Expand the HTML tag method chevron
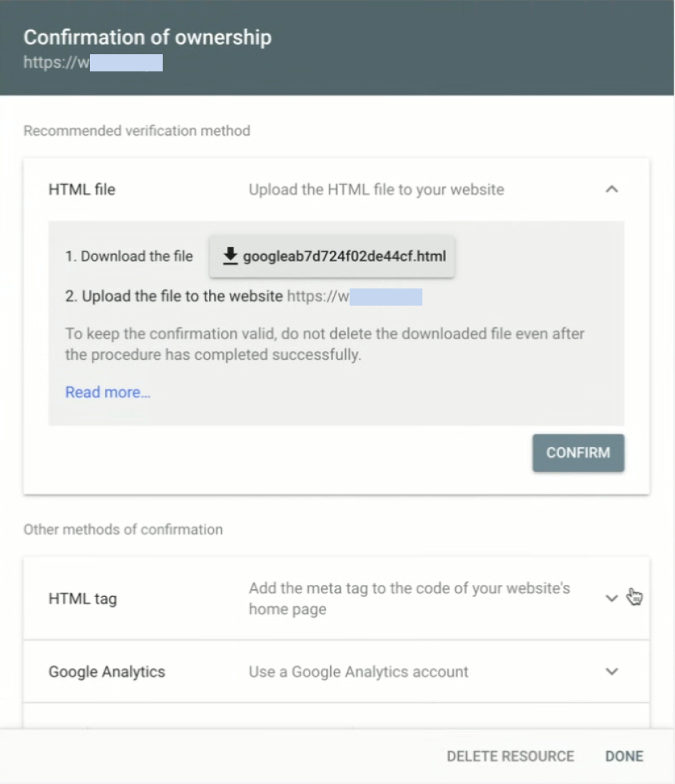 point(611,598)
